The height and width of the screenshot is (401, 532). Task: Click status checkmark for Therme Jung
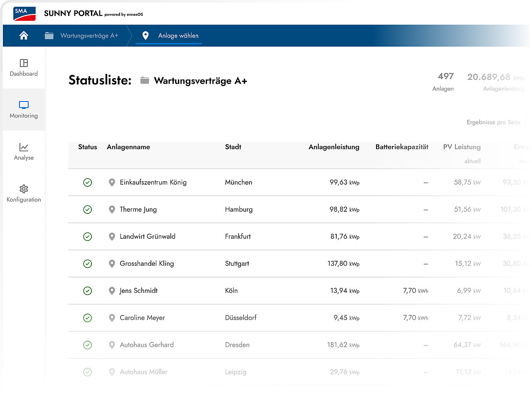87,210
